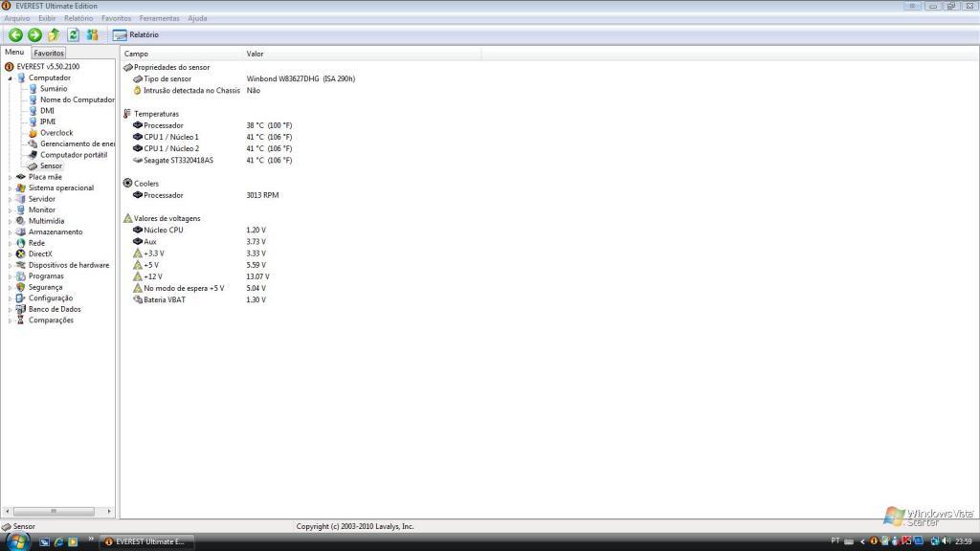Click the Rede network globe icon

[21, 243]
